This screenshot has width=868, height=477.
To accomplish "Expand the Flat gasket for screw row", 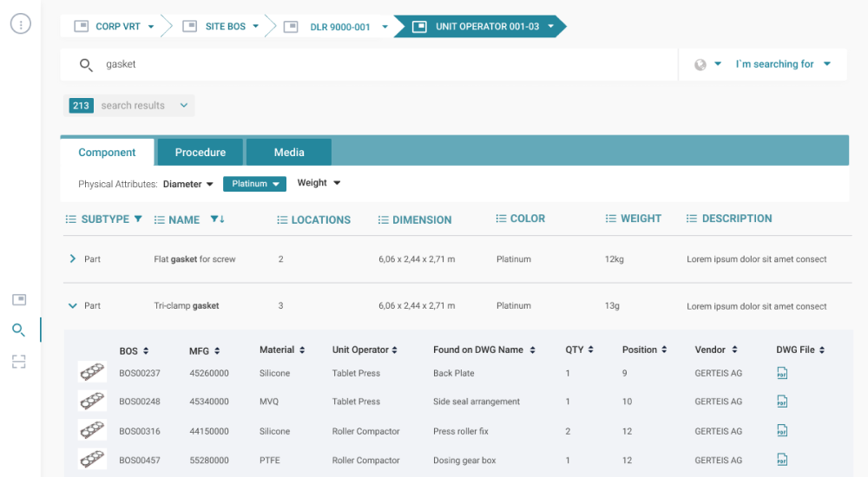I will point(73,258).
